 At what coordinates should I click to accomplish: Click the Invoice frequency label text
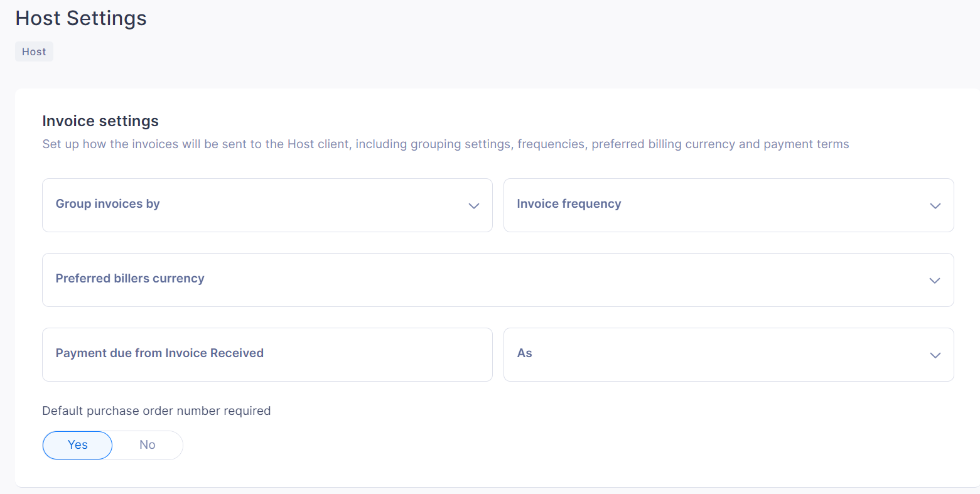pyautogui.click(x=569, y=204)
